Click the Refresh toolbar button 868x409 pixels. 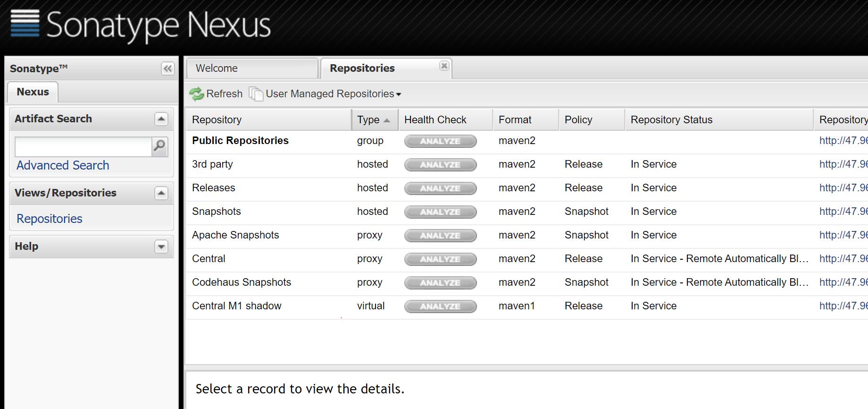point(216,94)
